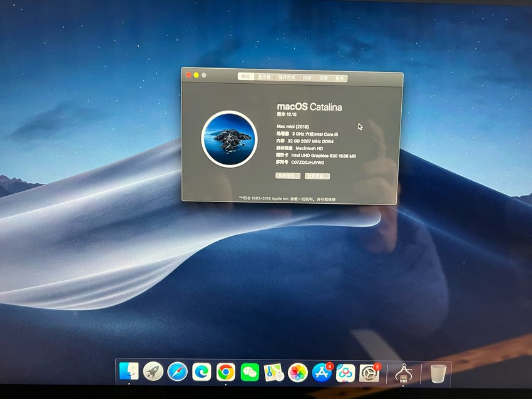
Task: Click System Information caliper icon in Dock
Action: [404, 373]
